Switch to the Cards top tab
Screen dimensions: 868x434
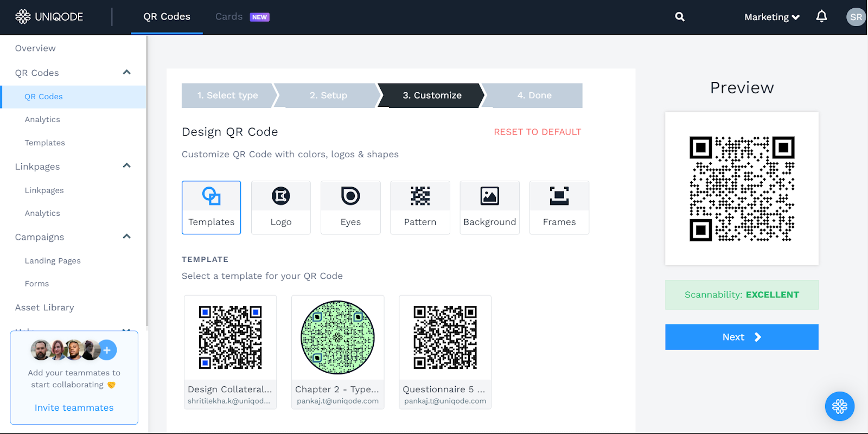(229, 17)
